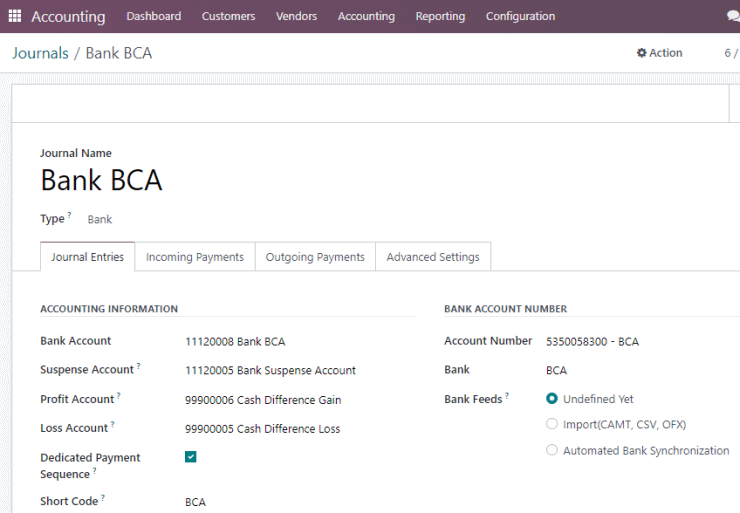Switch to the Outgoing Payments tab
The height and width of the screenshot is (513, 740).
coord(315,257)
